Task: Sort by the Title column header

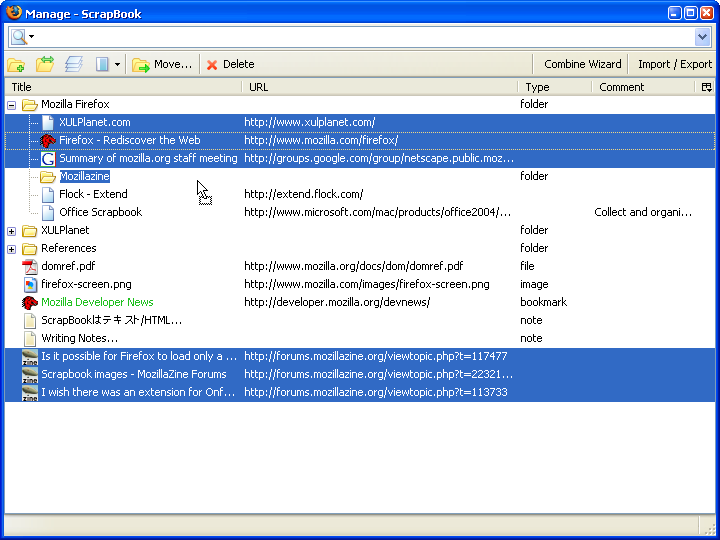Action: tap(123, 87)
